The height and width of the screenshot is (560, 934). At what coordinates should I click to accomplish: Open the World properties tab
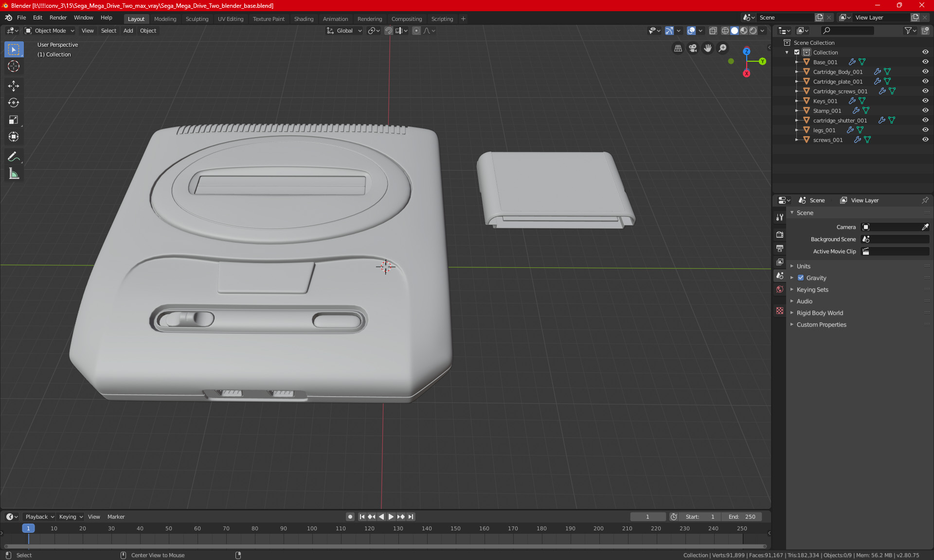[780, 289]
